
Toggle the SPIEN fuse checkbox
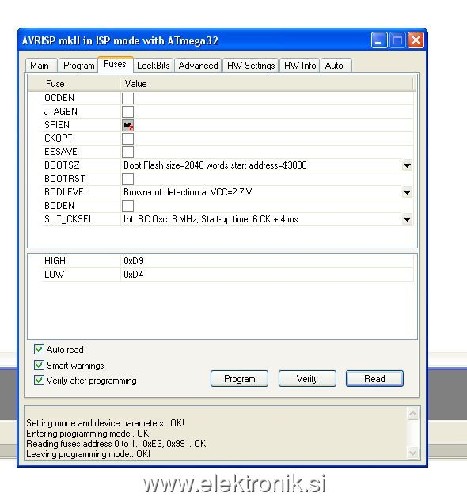[x=128, y=125]
